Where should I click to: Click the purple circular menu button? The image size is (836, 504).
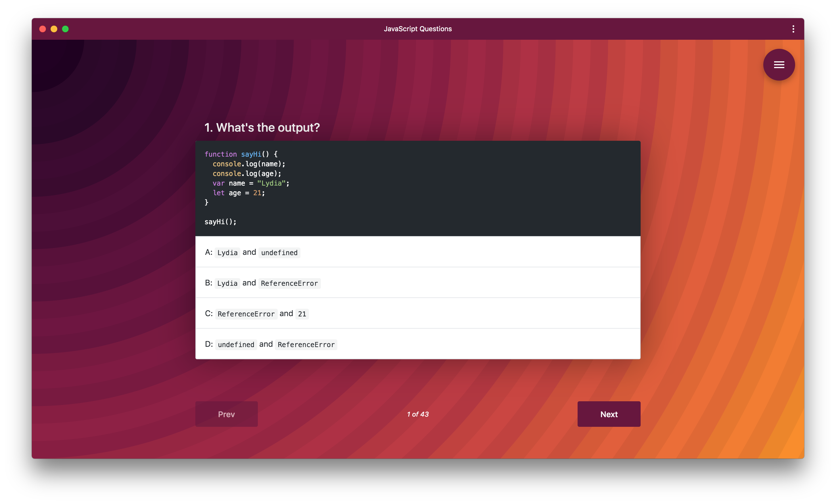point(779,64)
